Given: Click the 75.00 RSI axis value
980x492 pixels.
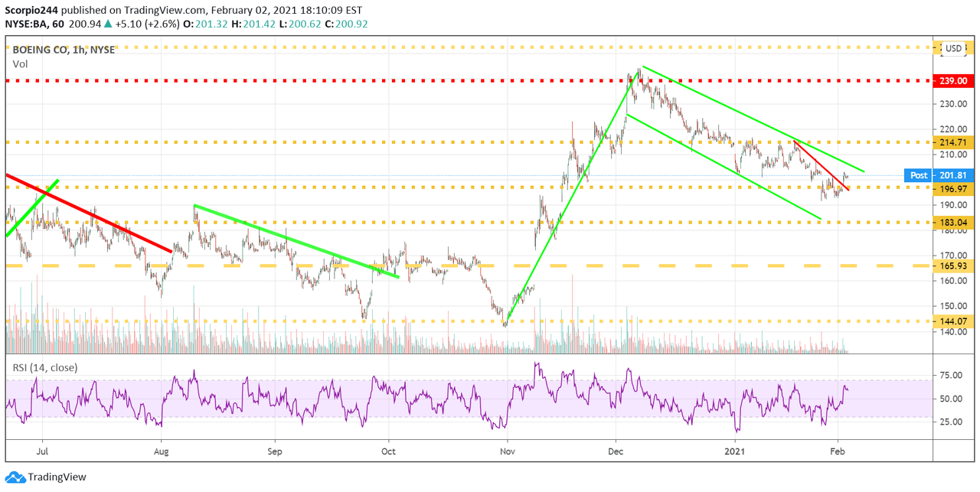Looking at the screenshot, I should pyautogui.click(x=949, y=375).
